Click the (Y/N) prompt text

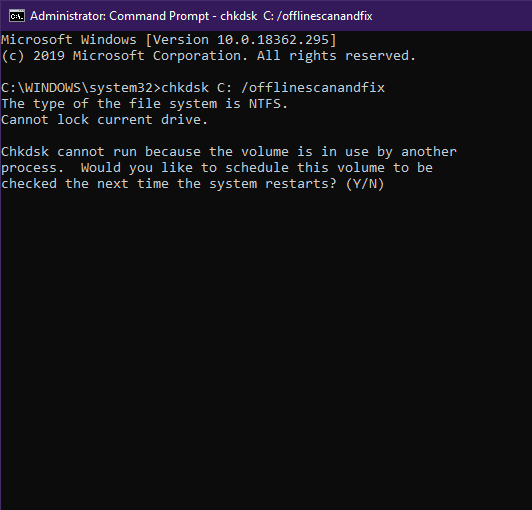(x=365, y=184)
